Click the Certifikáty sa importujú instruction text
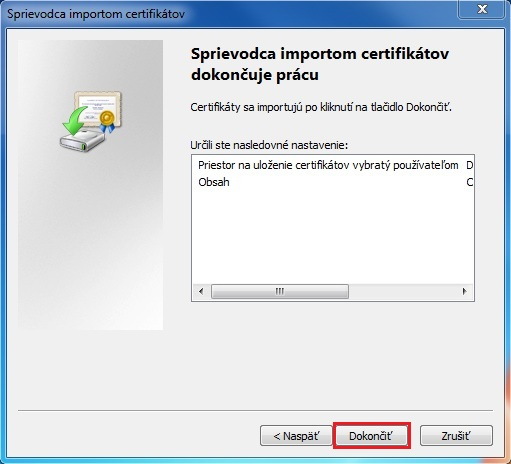 pyautogui.click(x=321, y=107)
